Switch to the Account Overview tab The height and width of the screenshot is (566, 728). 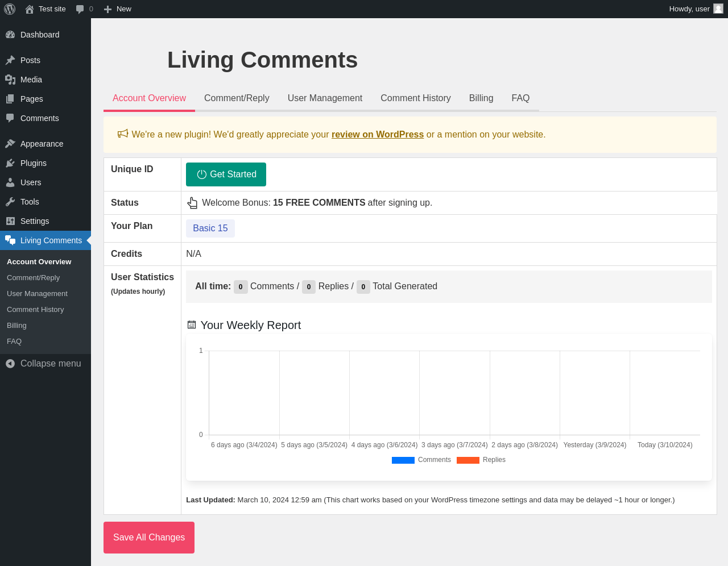point(149,98)
